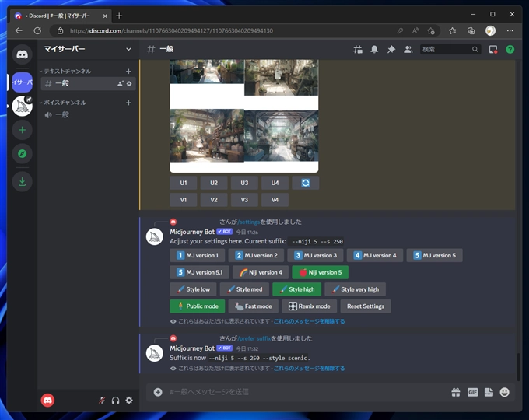Toggle member list icon in header
Image resolution: width=529 pixels, height=420 pixels.
(x=408, y=50)
